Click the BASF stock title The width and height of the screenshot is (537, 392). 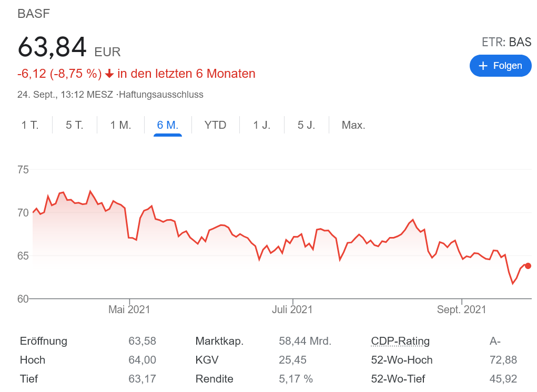tap(34, 14)
